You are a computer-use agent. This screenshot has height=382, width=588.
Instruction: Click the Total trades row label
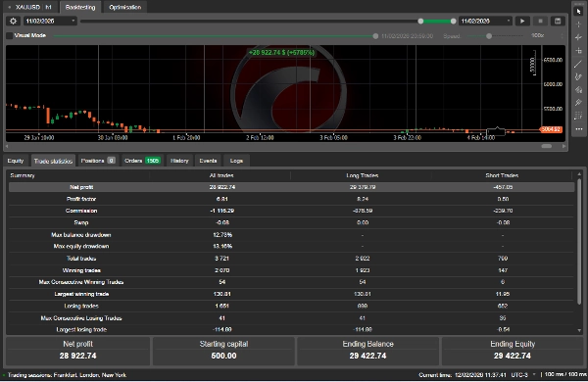(x=81, y=259)
